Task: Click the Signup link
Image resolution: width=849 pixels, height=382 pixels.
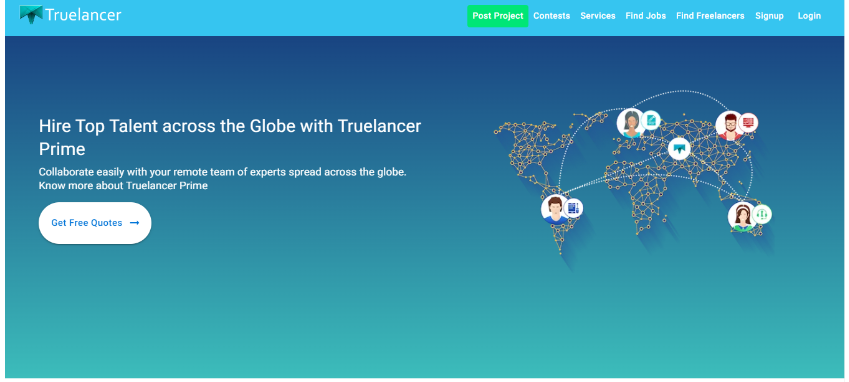Action: (x=769, y=16)
